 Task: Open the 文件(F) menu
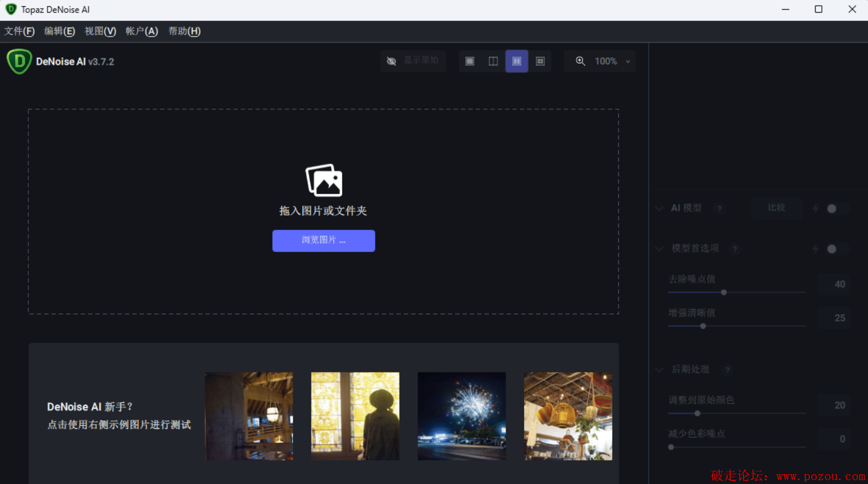click(x=20, y=31)
